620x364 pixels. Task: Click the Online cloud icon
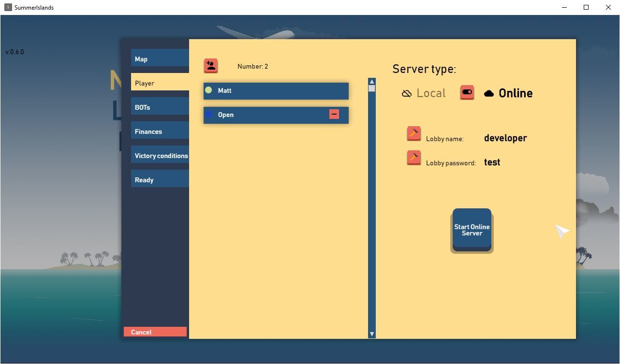pos(489,93)
